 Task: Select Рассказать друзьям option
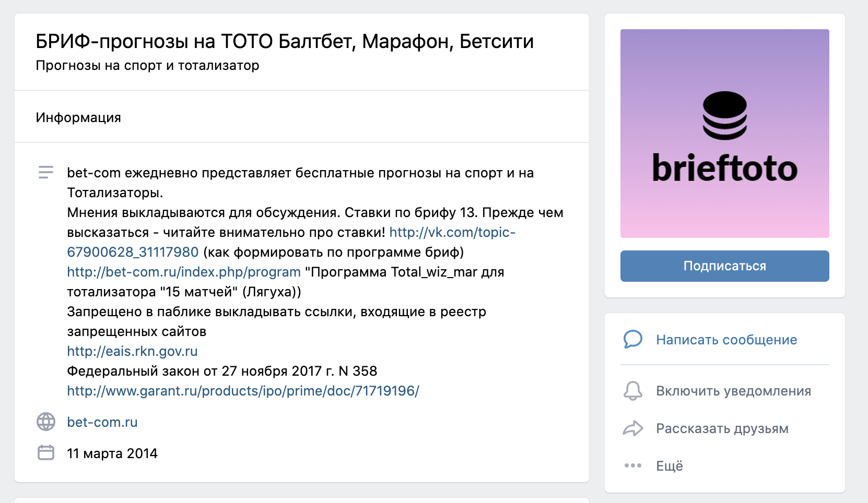tap(722, 428)
